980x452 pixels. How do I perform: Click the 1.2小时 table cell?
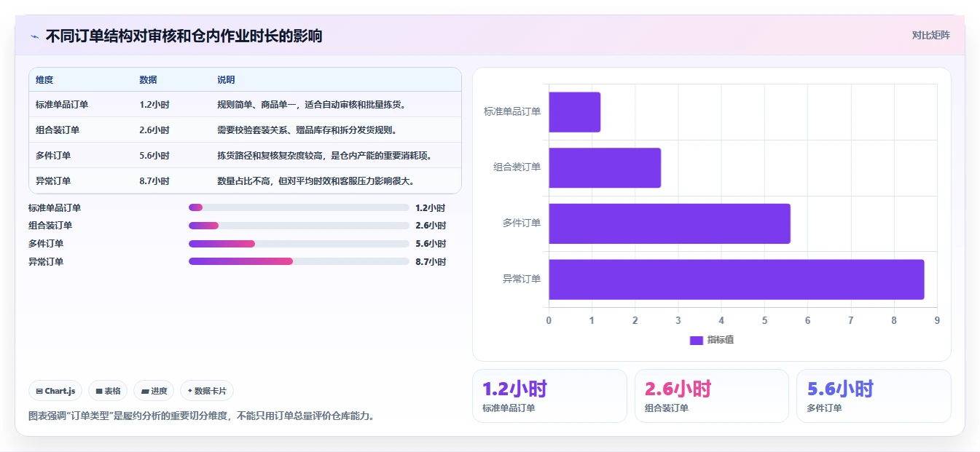pyautogui.click(x=154, y=105)
